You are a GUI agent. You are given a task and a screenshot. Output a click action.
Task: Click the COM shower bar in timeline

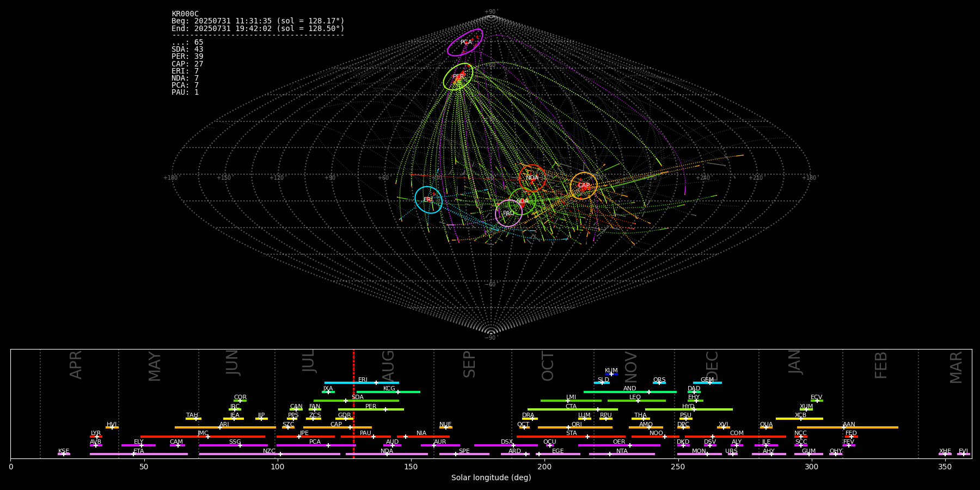[x=736, y=437]
